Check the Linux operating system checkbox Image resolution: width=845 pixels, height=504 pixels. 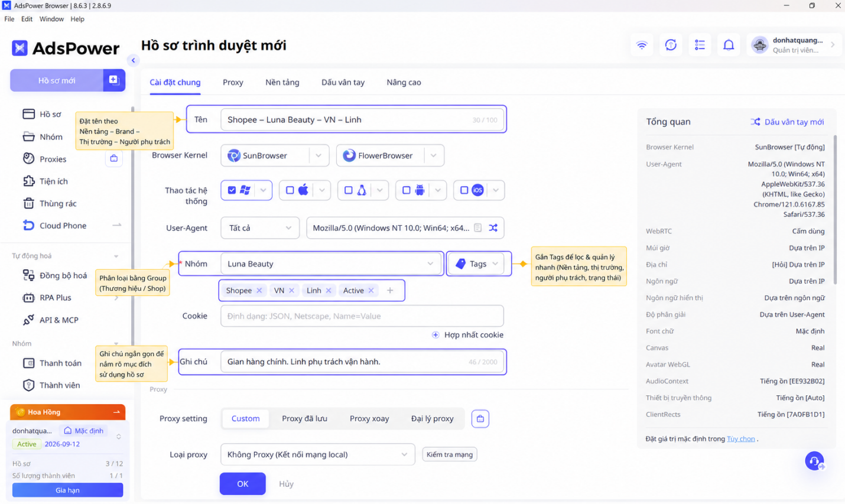[348, 190]
